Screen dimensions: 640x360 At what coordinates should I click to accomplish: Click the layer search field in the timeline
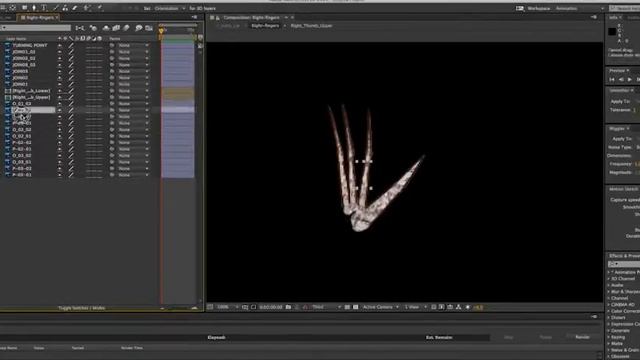pyautogui.click(x=36, y=28)
